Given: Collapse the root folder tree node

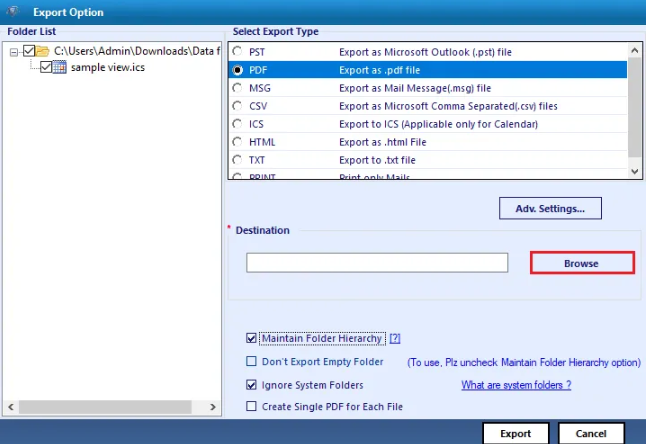Looking at the screenshot, I should pos(13,50).
